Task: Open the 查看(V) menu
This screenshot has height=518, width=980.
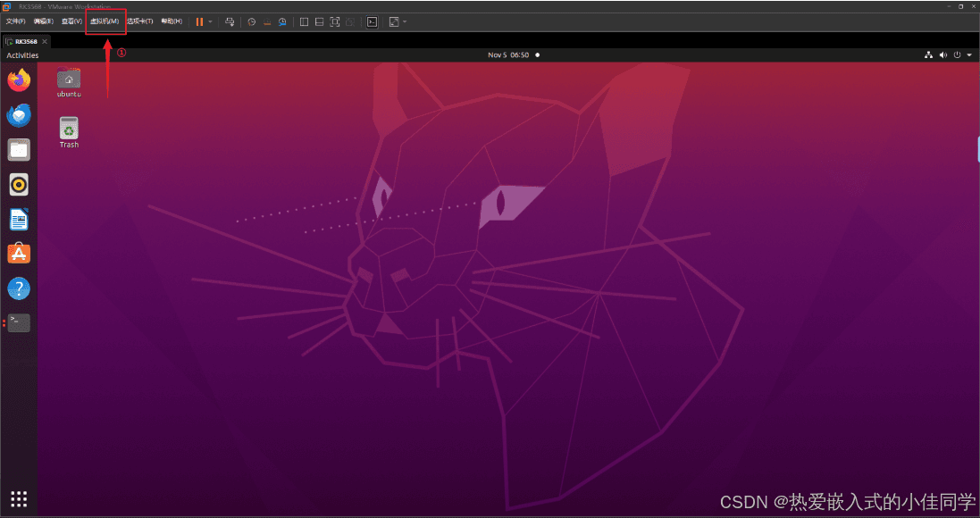Action: point(71,21)
